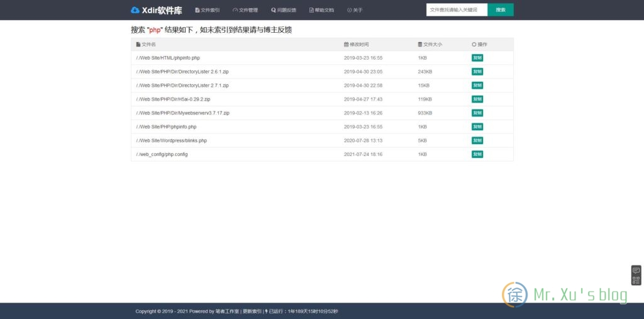Click 更新索引 link in the footer

click(x=252, y=311)
